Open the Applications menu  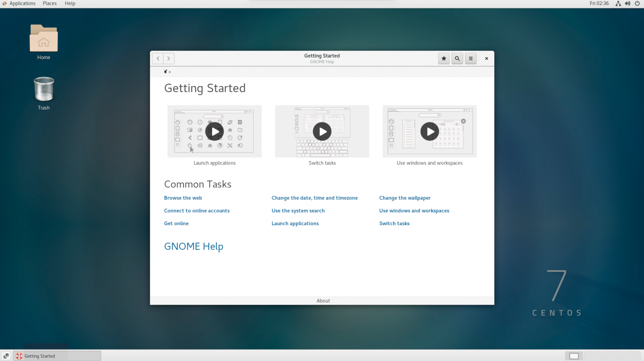(x=22, y=4)
